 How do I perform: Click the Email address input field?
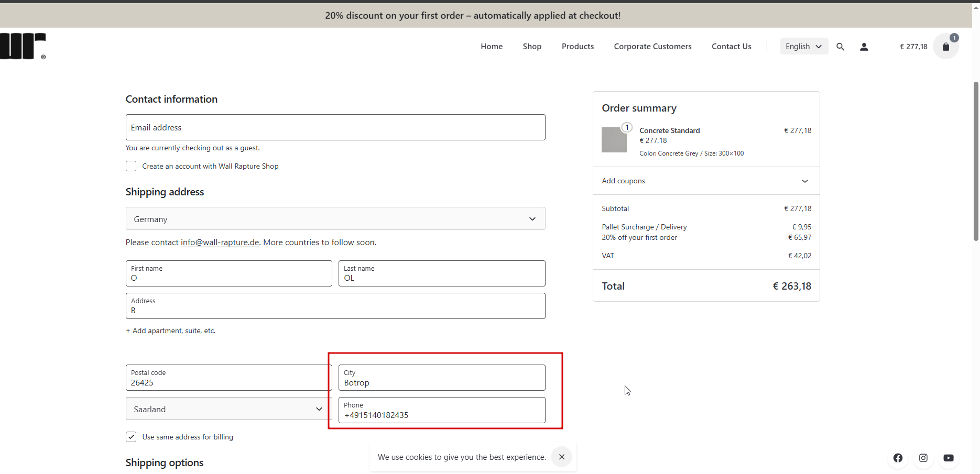tap(335, 127)
